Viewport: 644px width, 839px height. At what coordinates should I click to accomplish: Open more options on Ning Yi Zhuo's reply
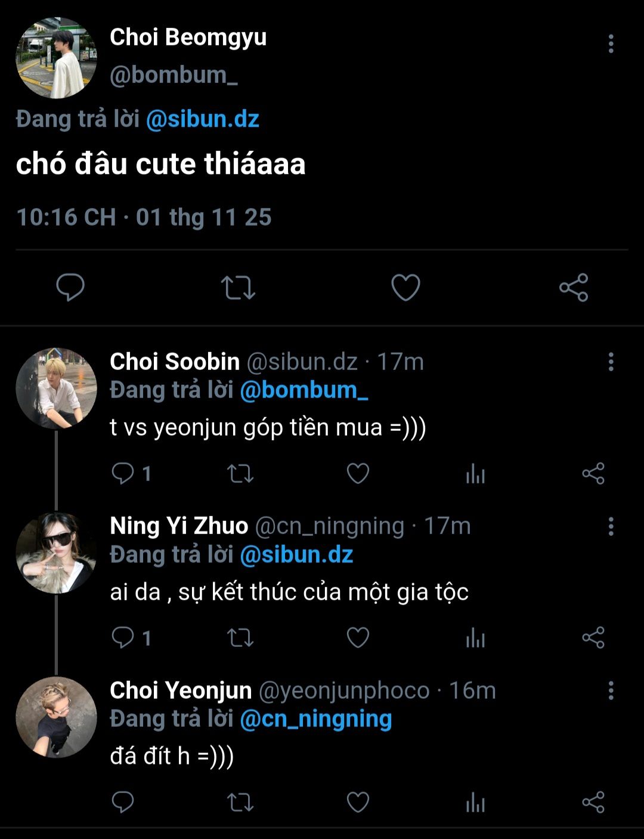pos(611,526)
